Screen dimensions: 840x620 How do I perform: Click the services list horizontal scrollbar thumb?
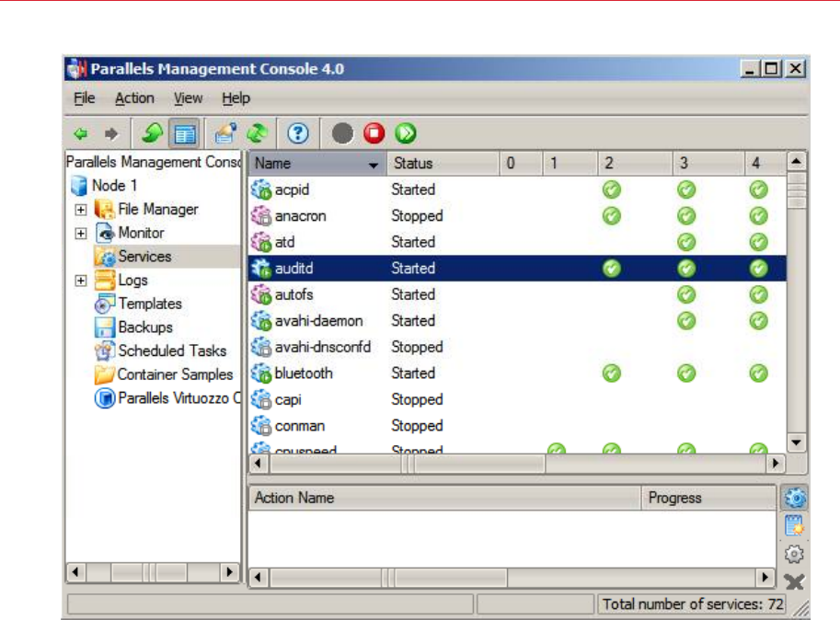tap(408, 464)
